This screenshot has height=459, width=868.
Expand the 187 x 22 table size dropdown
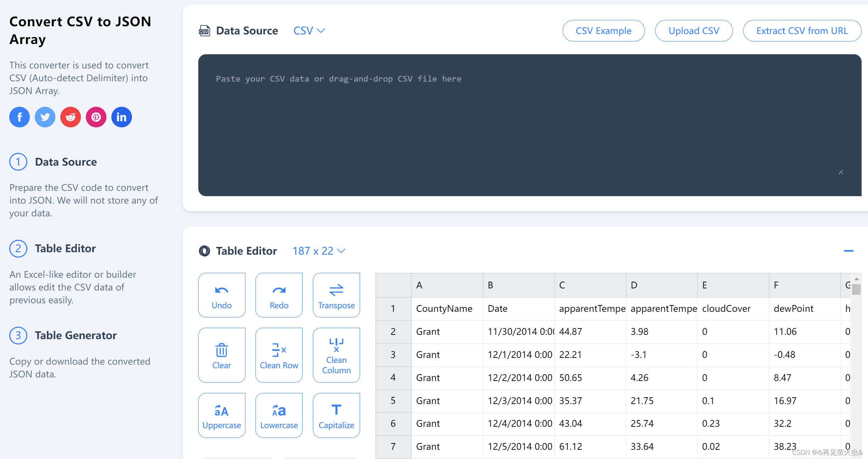[319, 251]
